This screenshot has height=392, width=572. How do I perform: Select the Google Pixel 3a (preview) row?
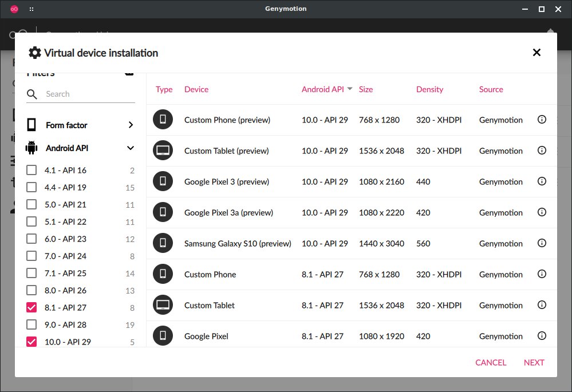352,212
